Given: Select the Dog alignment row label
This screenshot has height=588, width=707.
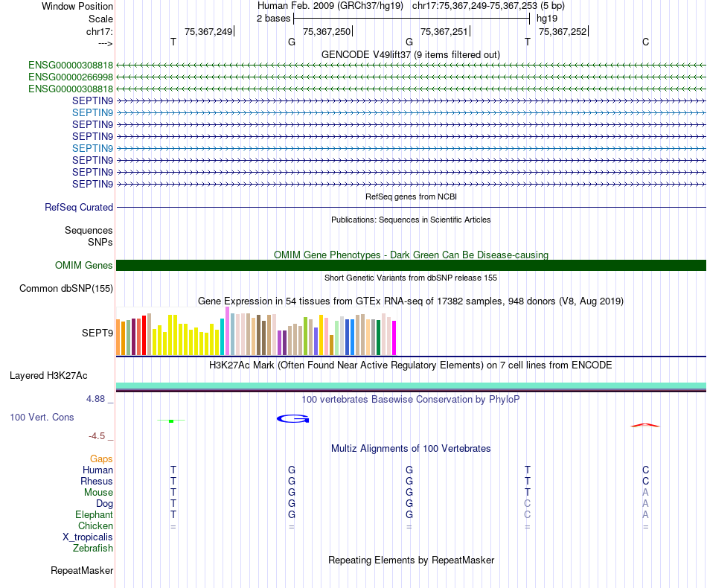Looking at the screenshot, I should pyautogui.click(x=104, y=504).
